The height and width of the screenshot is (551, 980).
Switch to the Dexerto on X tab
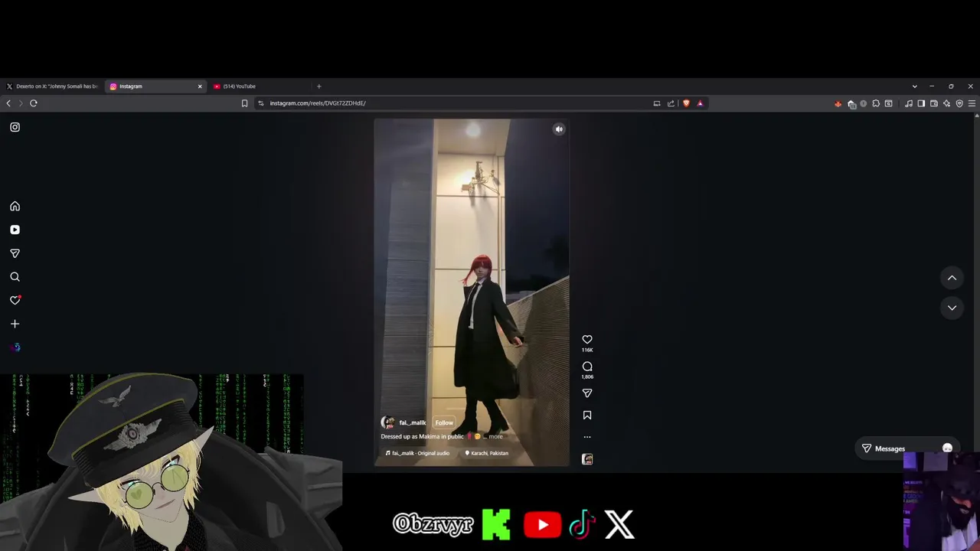pyautogui.click(x=52, y=86)
